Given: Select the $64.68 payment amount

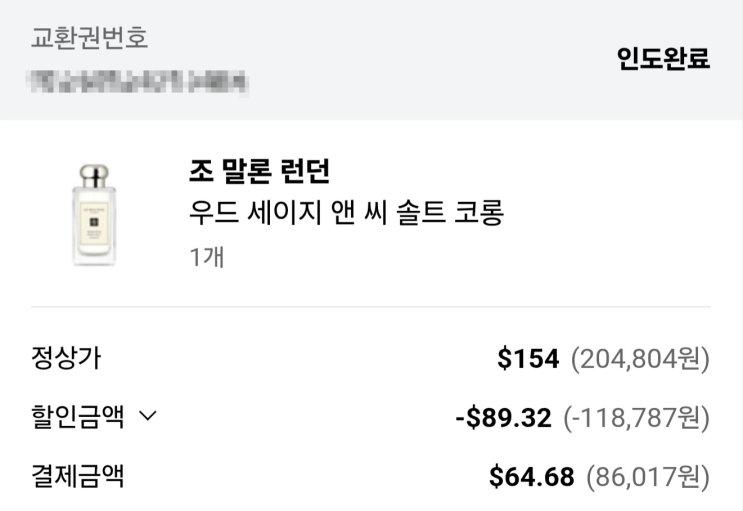Looking at the screenshot, I should click(531, 477).
